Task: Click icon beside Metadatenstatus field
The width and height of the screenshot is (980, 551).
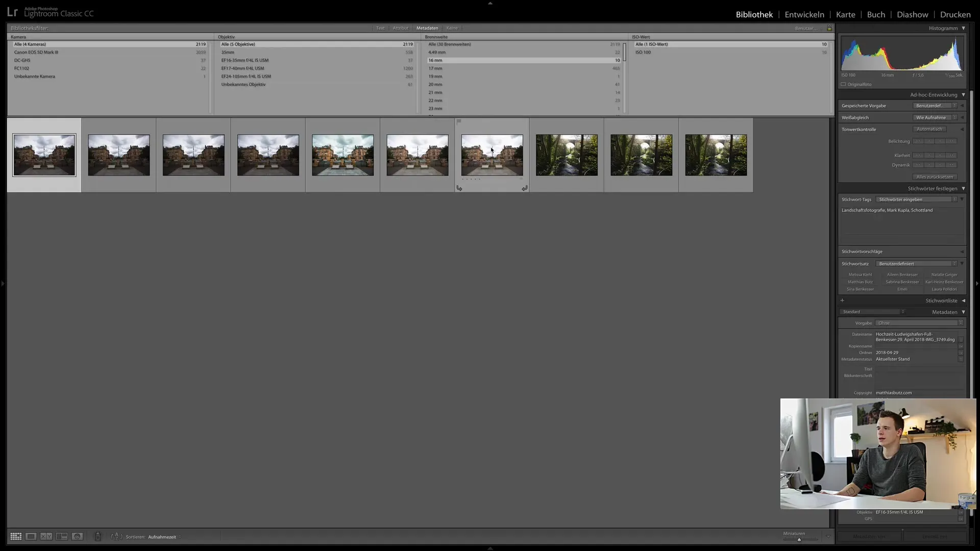Action: coord(961,359)
